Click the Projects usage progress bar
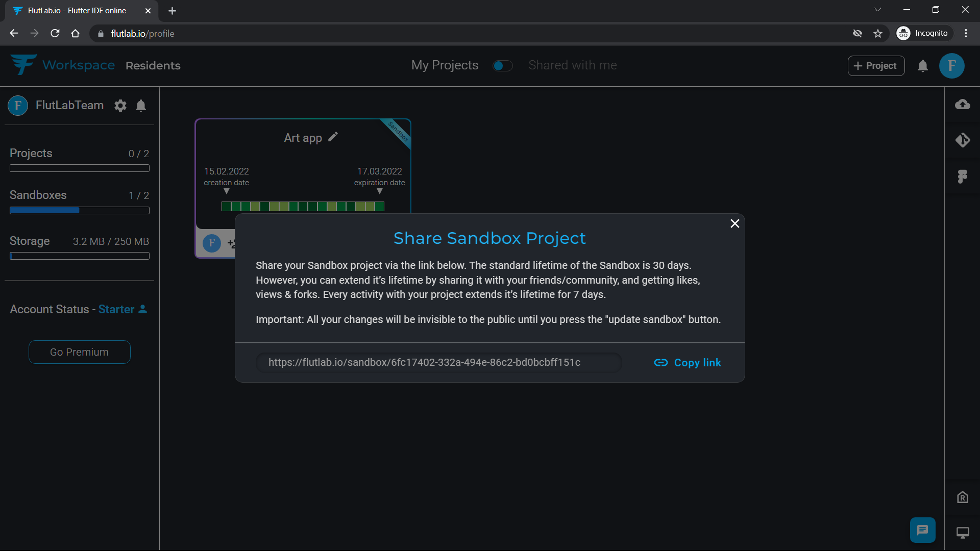 (x=80, y=168)
